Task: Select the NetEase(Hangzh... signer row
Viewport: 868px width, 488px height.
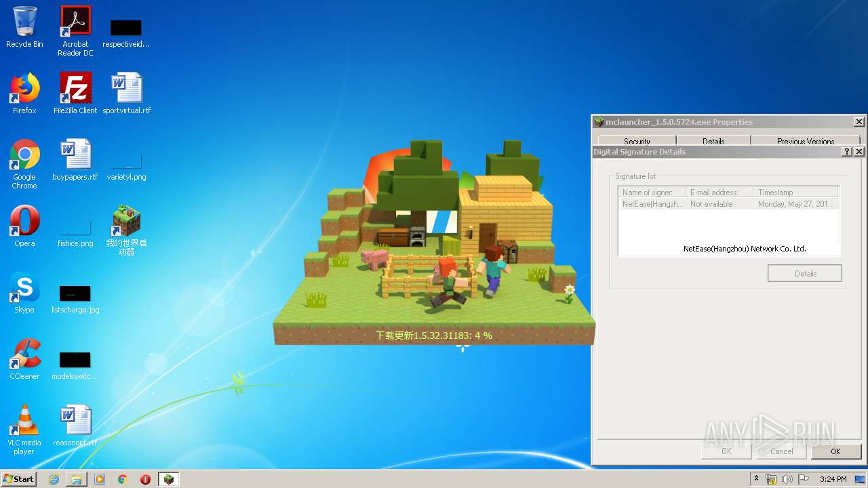Action: click(x=729, y=204)
